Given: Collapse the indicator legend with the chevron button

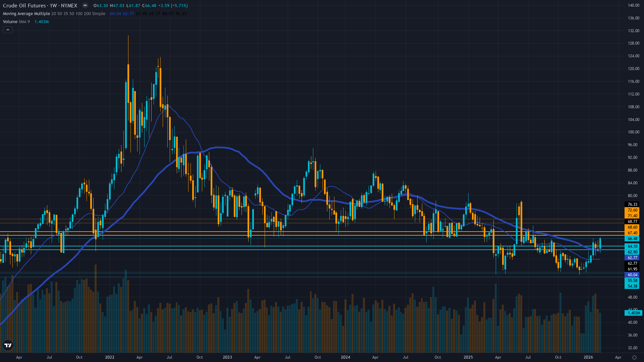Looking at the screenshot, I should pos(8,30).
